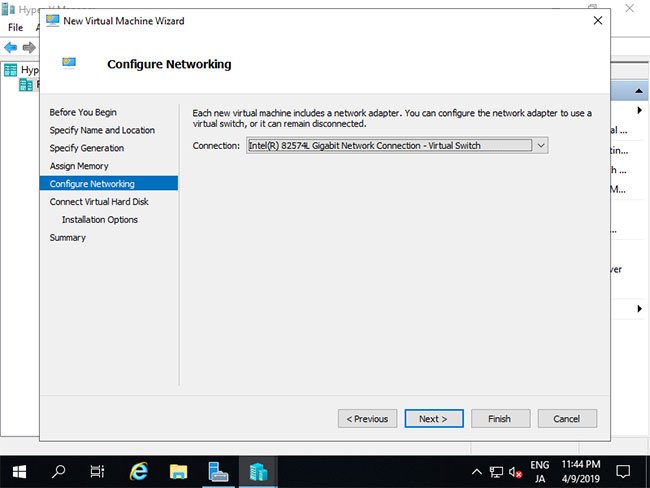This screenshot has width=650, height=488.
Task: Select the server node icon in Hyper-V tree
Action: 26,85
